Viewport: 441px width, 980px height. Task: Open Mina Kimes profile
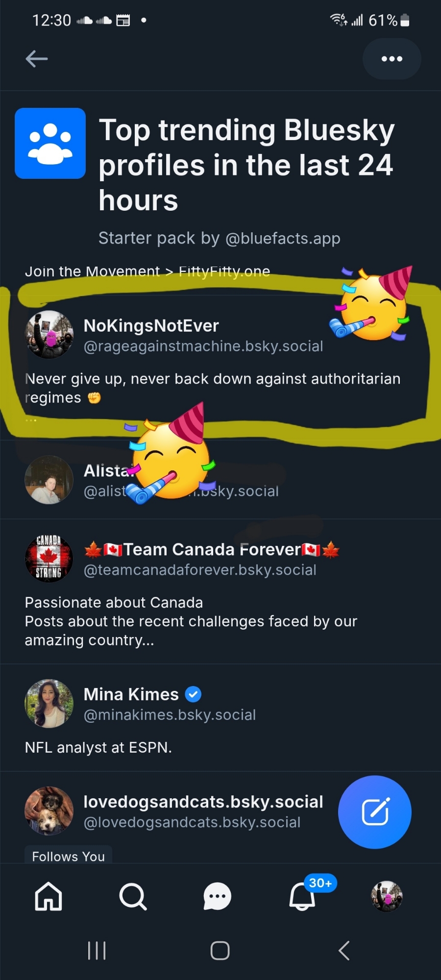pos(131,694)
